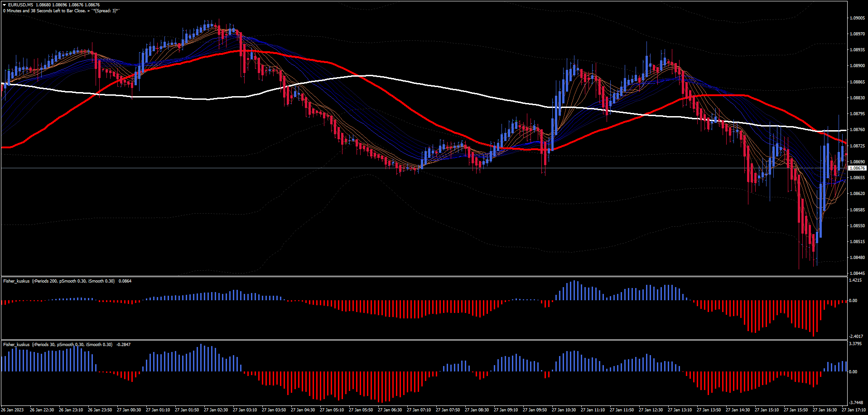Click the current price tag 1.08676
This screenshot has width=868, height=415.
(x=857, y=168)
